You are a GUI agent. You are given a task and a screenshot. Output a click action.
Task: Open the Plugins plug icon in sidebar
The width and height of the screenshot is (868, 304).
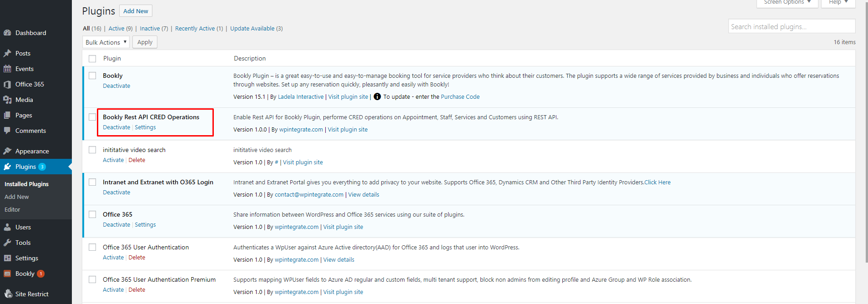[7, 167]
